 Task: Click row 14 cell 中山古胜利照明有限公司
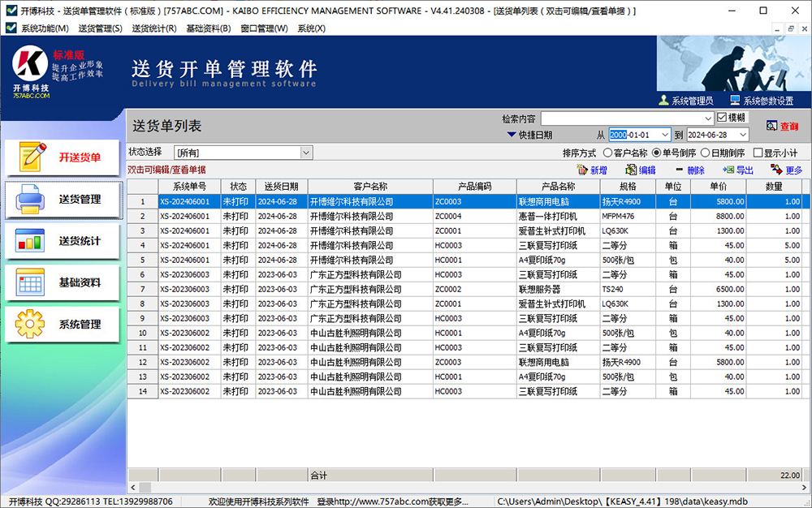coord(370,392)
